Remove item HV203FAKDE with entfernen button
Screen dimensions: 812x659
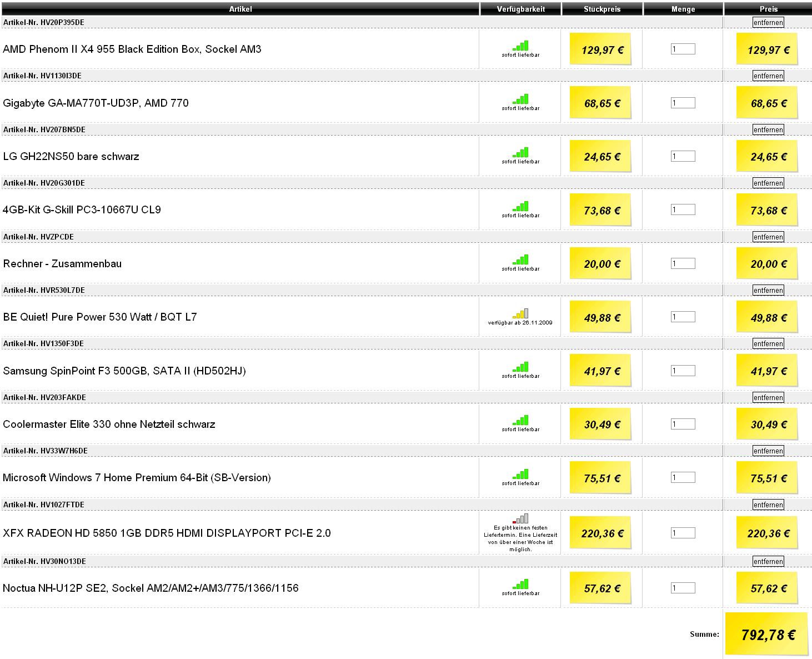click(768, 397)
